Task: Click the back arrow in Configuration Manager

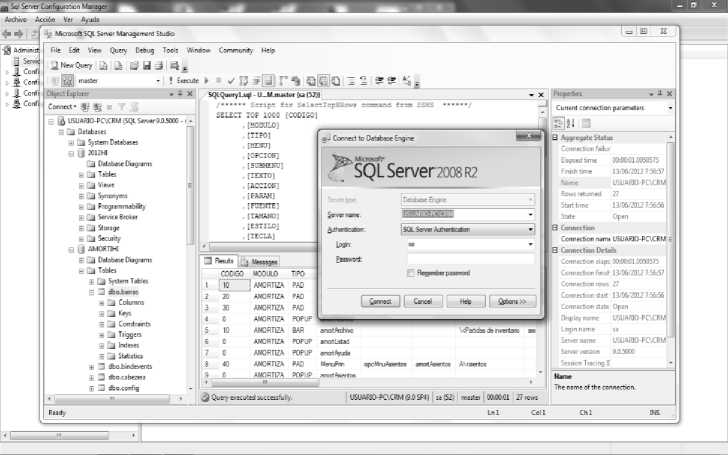Action: [x=6, y=33]
